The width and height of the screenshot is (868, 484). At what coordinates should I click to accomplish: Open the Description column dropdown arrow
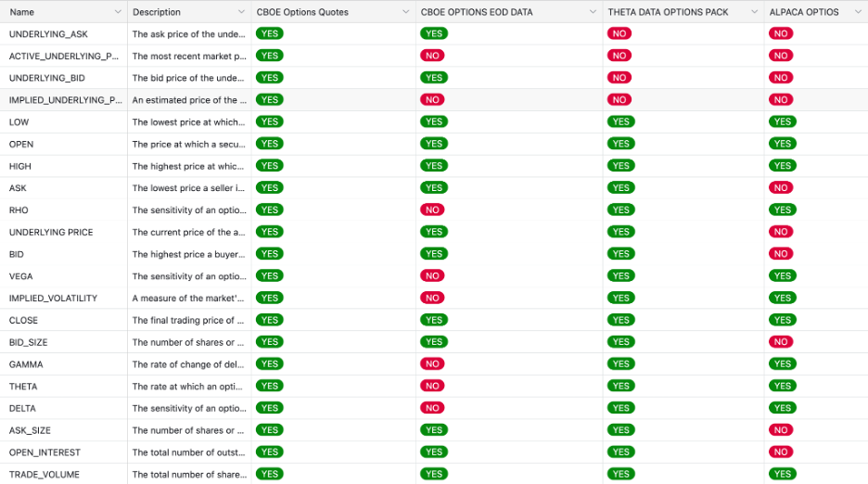point(241,12)
